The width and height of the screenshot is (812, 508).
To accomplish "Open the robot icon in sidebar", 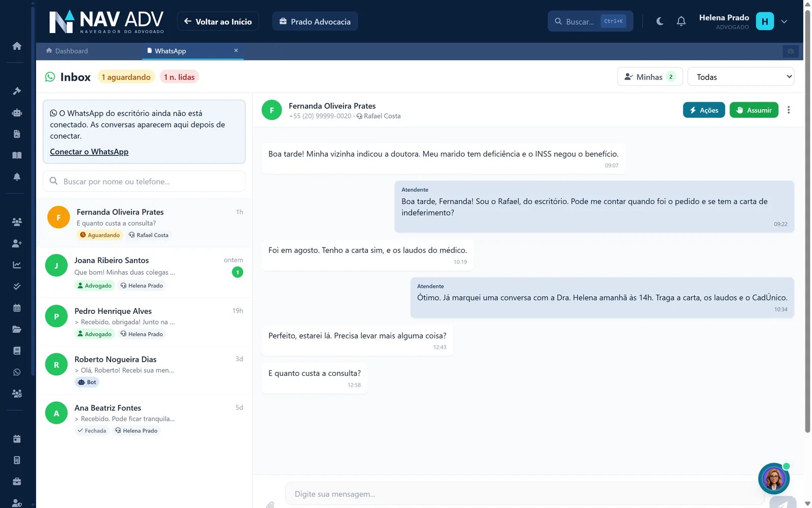I will (x=17, y=113).
